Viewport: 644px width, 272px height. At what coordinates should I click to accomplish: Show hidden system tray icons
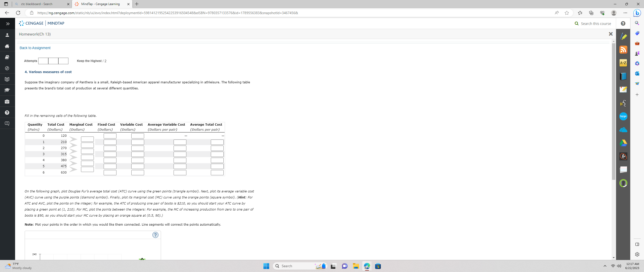(x=605, y=266)
